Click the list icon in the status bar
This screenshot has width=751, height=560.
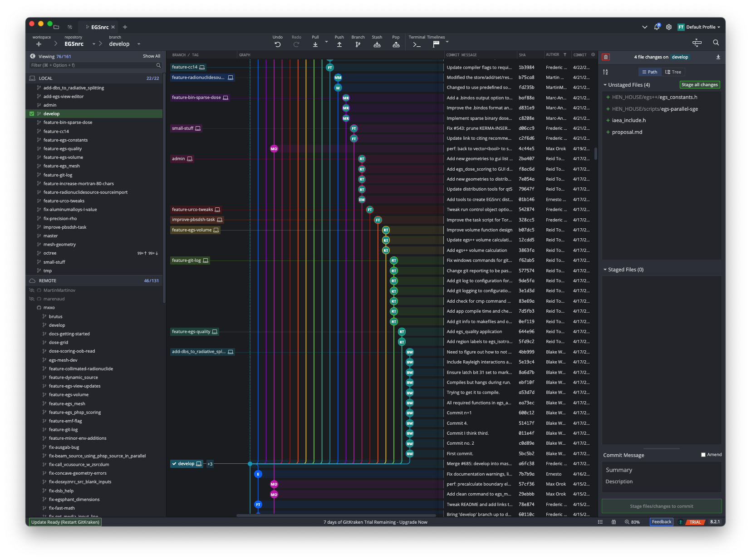[x=600, y=522]
